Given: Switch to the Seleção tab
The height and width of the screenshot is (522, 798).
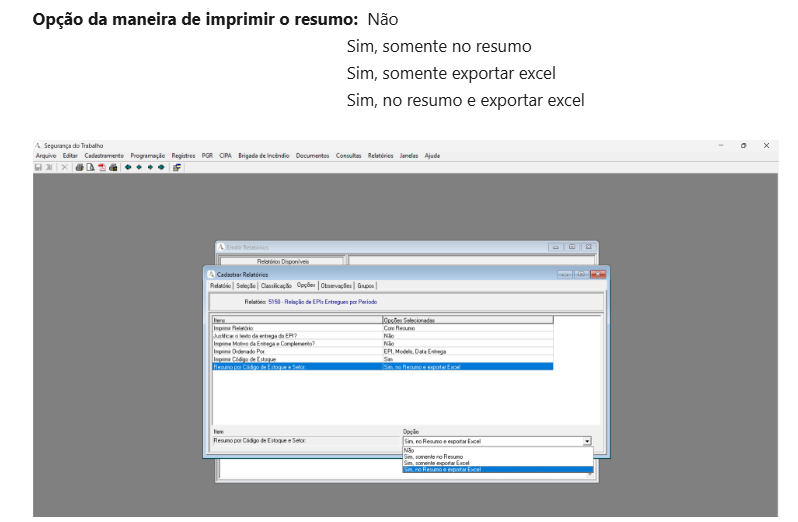Looking at the screenshot, I should [x=245, y=286].
